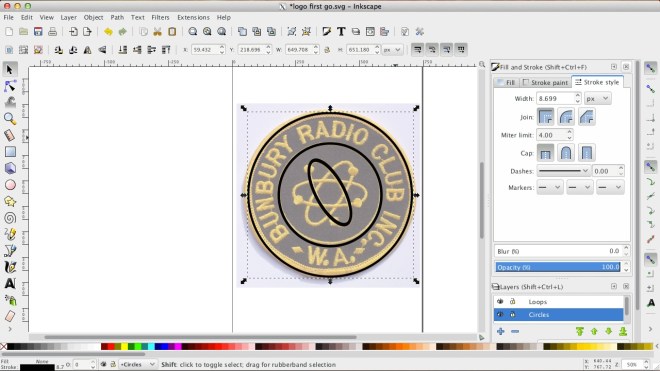Click Raise selection to top icon in Layers
The width and height of the screenshot is (660, 371).
580,332
